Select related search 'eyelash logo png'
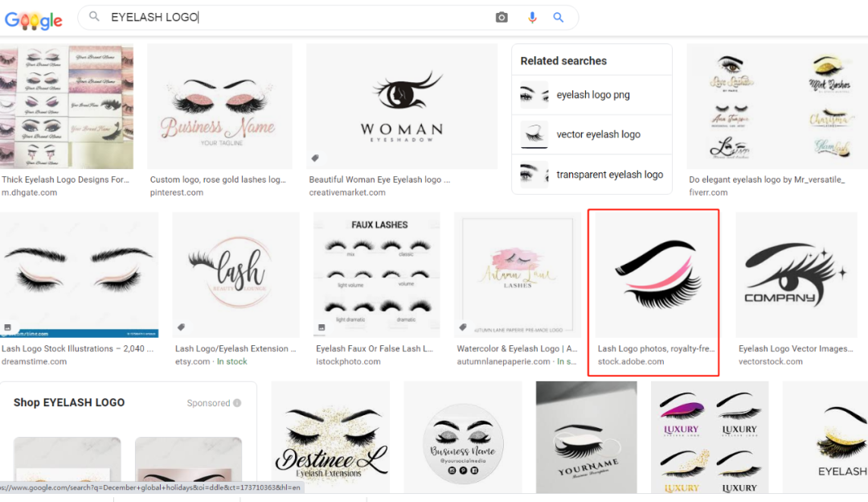 pos(592,95)
